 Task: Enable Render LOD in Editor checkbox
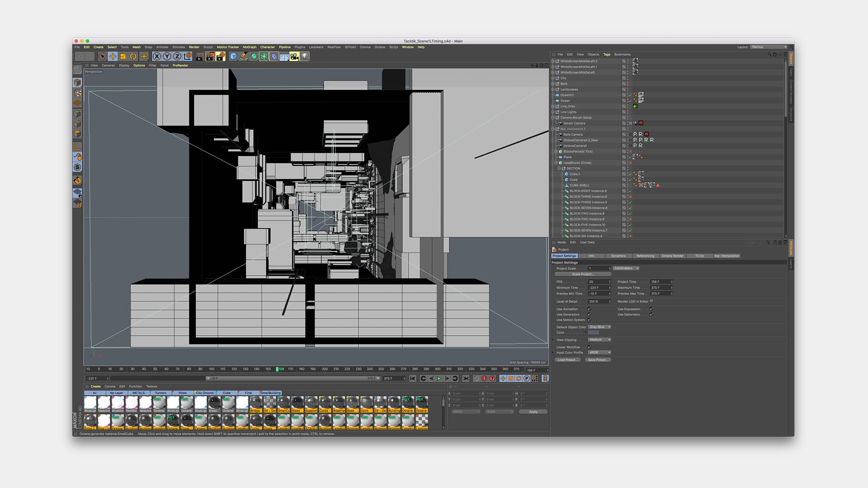pos(651,301)
